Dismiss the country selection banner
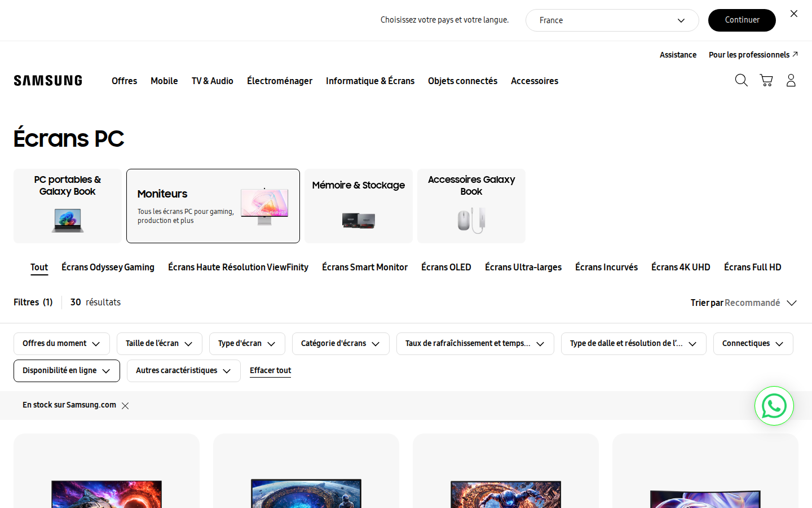The height and width of the screenshot is (508, 812). pyautogui.click(x=794, y=14)
